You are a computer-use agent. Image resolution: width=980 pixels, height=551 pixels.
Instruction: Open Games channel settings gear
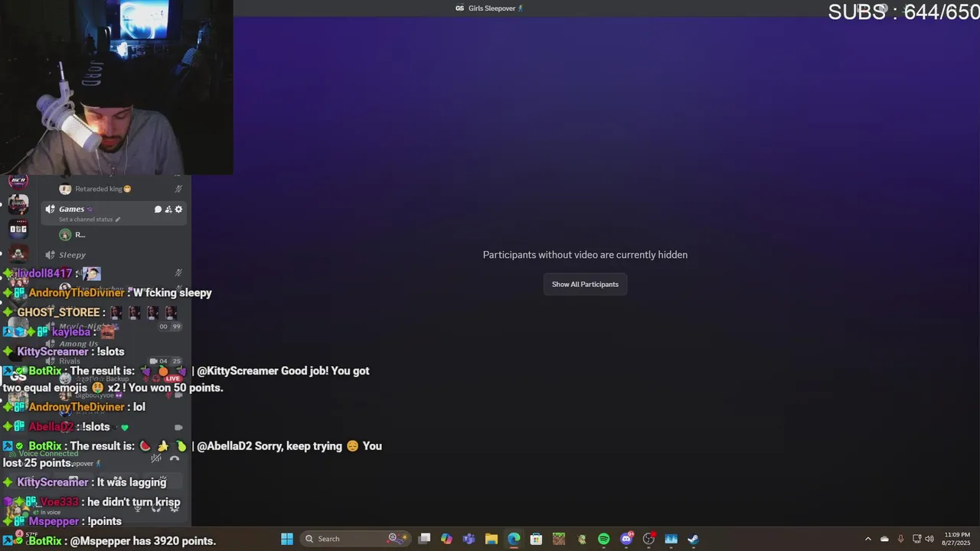[179, 209]
